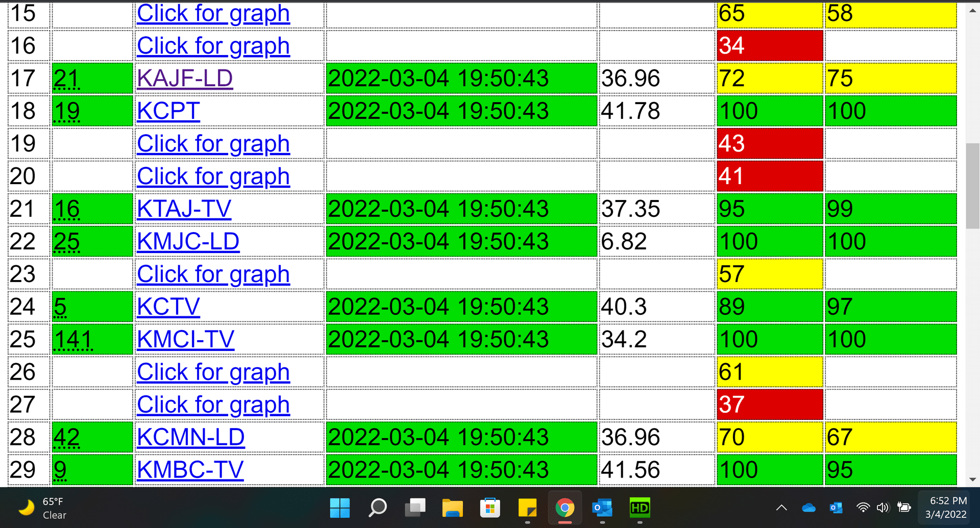Select timestamp cell in KCTV row
Viewport: 980px width, 528px height.
[461, 307]
